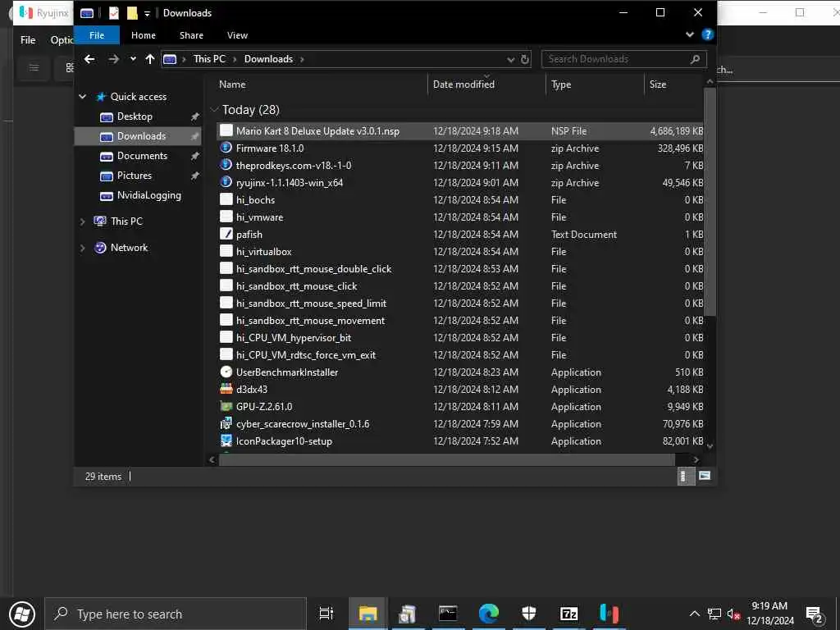Collapse the Quick access tree node
Viewport: 840px width, 630px height.
coord(83,97)
